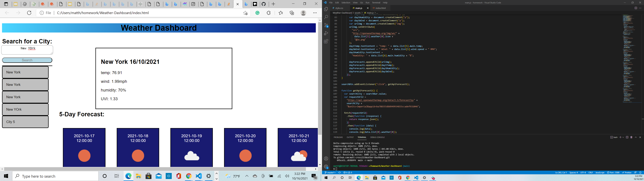Open Slack from the taskbar
Image resolution: width=644 pixels, height=181 pixels.
(x=433, y=178)
